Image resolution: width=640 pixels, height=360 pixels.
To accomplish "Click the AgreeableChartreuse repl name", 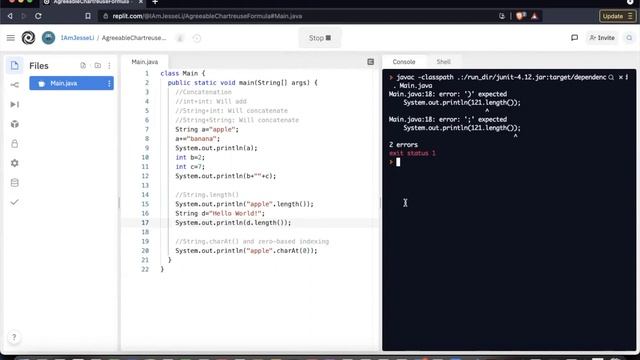I will coord(134,38).
